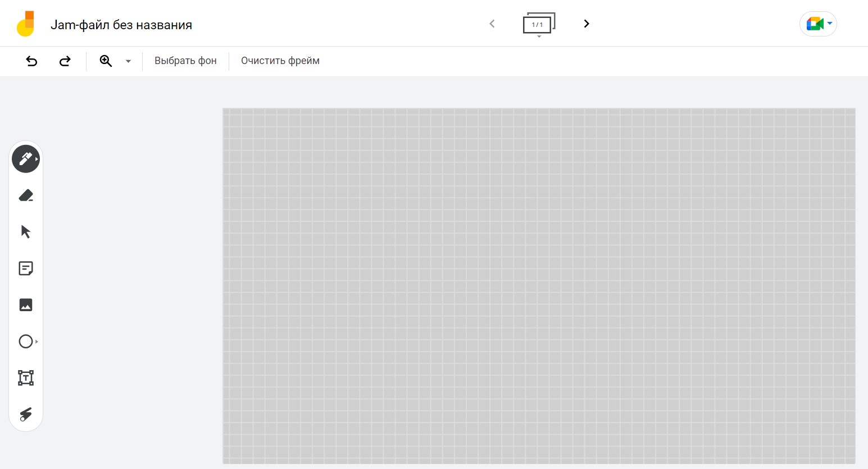Rename the 'Jam-файл без названия' title
The width and height of the screenshot is (868, 469).
tap(121, 25)
